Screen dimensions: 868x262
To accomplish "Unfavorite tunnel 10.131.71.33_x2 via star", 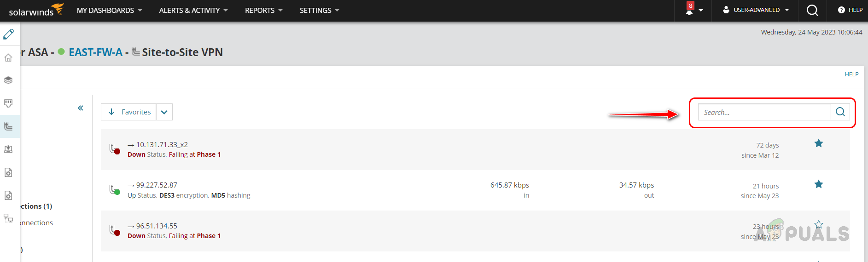I will [x=818, y=143].
